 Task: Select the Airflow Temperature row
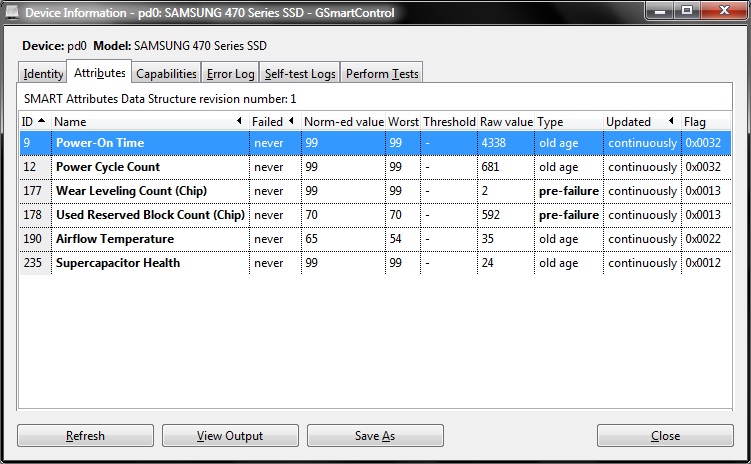(376, 239)
